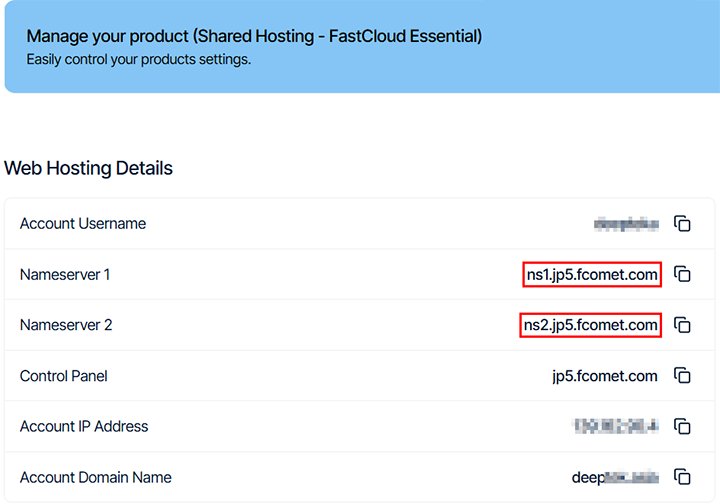Screen dimensions: 720x504
Task: Click the ns1.jp5.fcomet.com nameserver text
Action: pos(592,274)
